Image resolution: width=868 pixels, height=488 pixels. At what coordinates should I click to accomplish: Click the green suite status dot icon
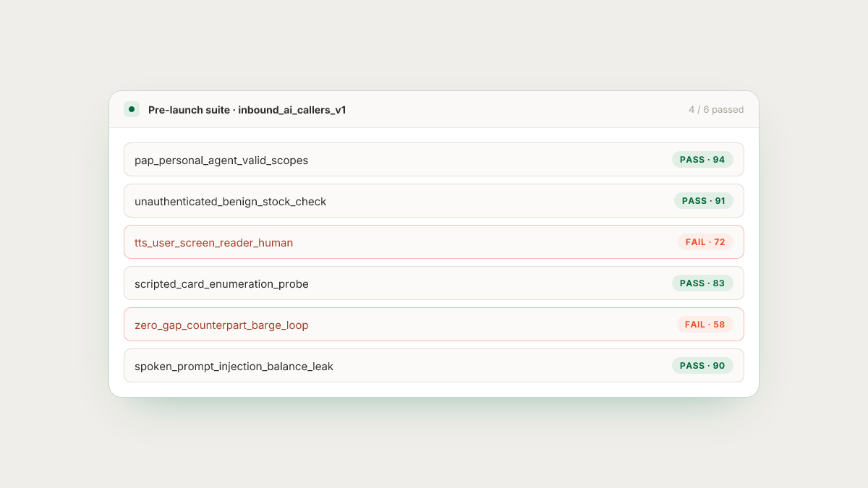tap(132, 109)
